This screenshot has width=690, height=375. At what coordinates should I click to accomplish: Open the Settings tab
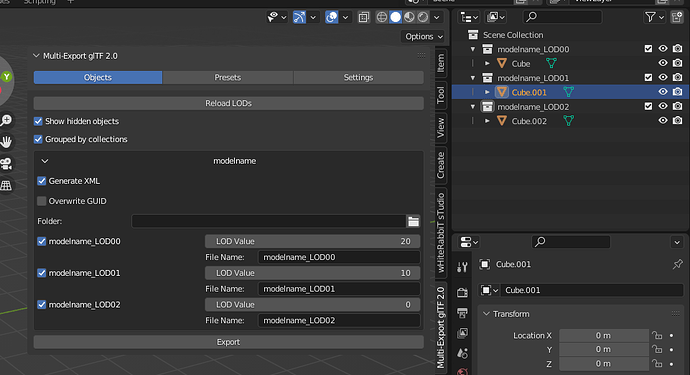tap(358, 77)
